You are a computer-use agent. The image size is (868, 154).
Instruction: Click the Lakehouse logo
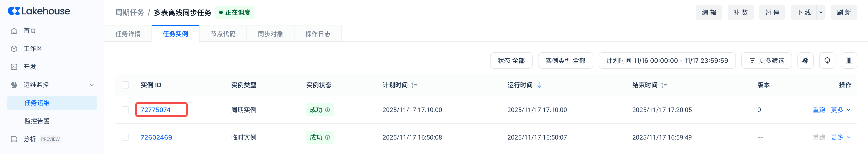[39, 11]
